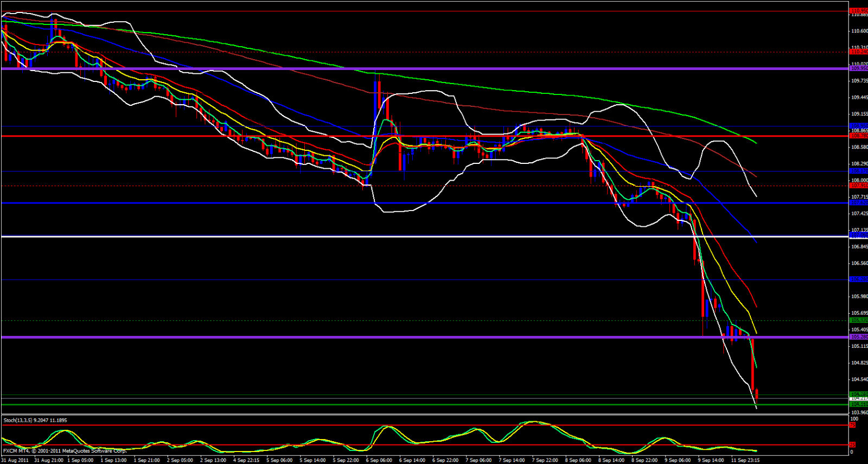Click the Stoch(13,3,5) indicator label

pyautogui.click(x=35, y=420)
